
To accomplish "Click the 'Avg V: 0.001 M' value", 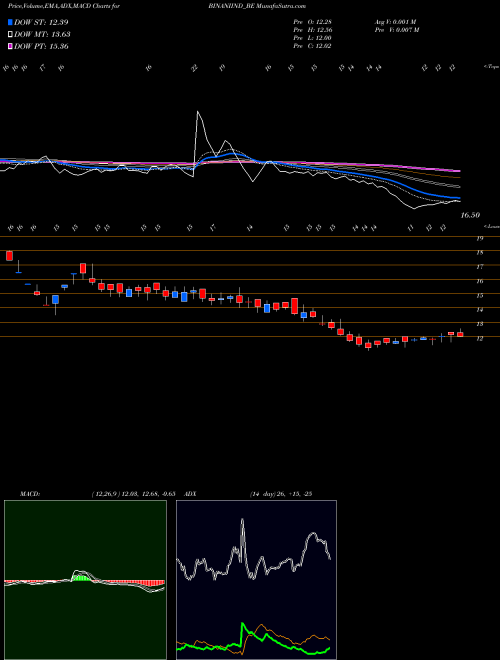I will click(x=395, y=22).
